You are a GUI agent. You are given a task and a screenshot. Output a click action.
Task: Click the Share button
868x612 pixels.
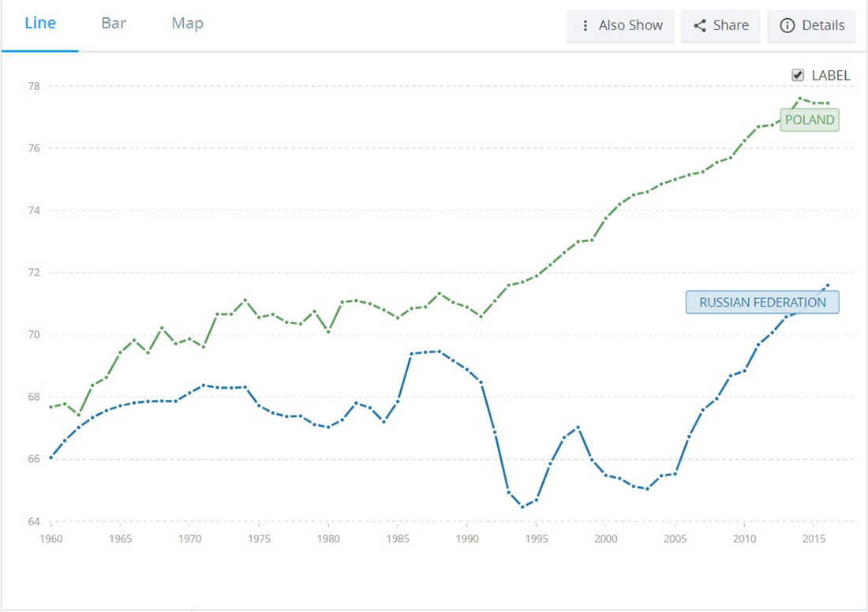(x=720, y=25)
